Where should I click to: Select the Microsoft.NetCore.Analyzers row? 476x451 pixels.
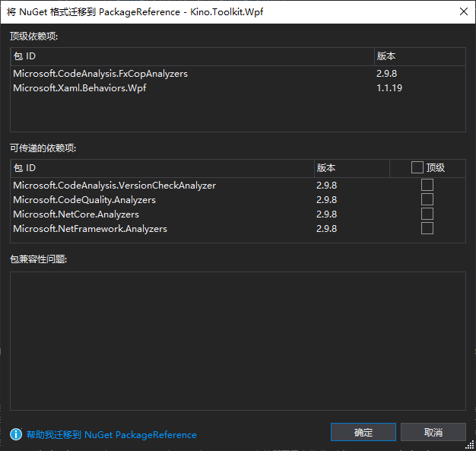pyautogui.click(x=238, y=214)
